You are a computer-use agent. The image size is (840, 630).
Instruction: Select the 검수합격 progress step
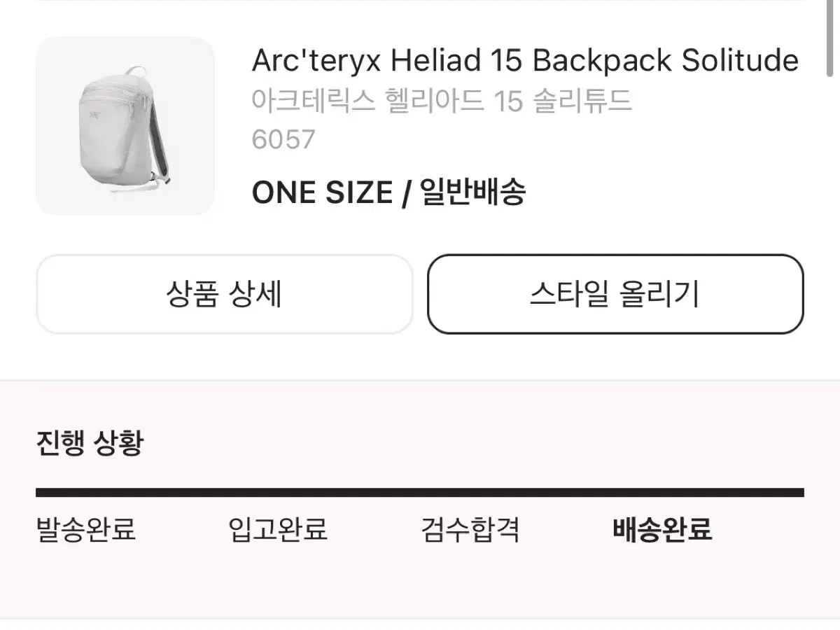[x=470, y=530]
